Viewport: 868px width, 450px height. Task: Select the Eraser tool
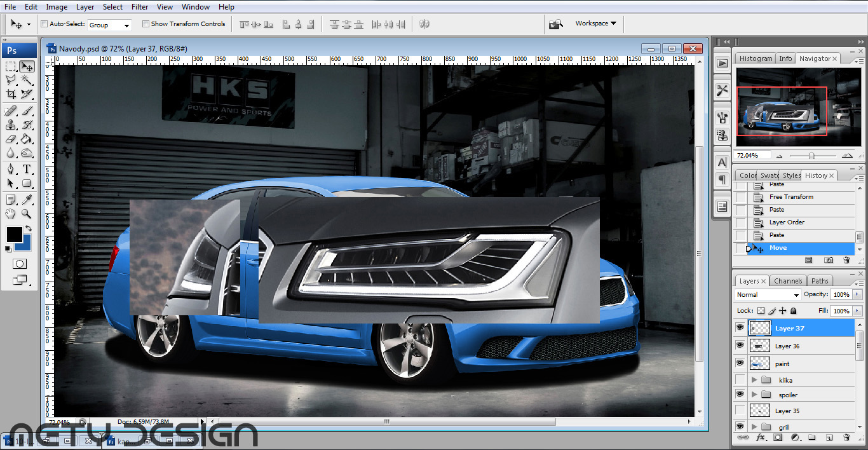tap(11, 139)
